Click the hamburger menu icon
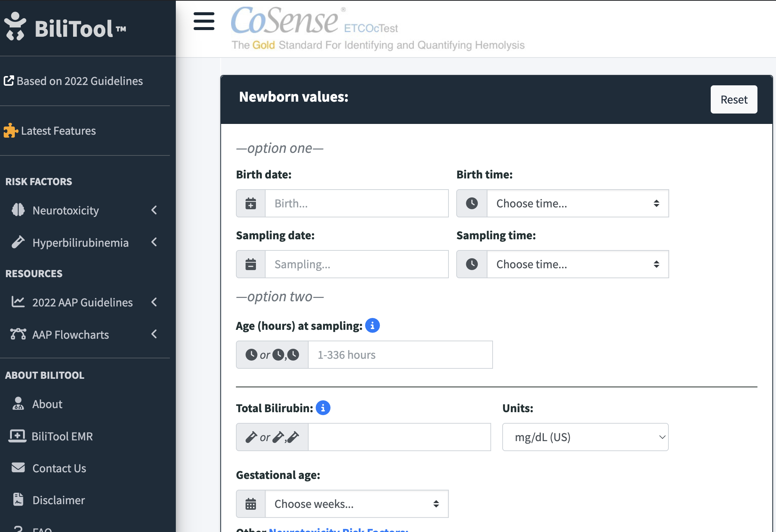Screen dimensions: 776x532 (204, 21)
